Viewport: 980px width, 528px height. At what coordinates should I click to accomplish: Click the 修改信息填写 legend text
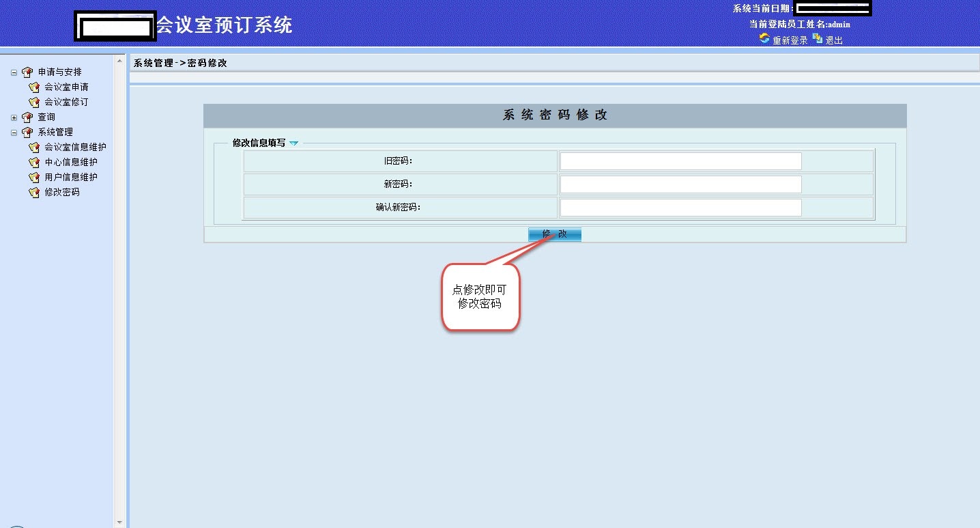(259, 143)
